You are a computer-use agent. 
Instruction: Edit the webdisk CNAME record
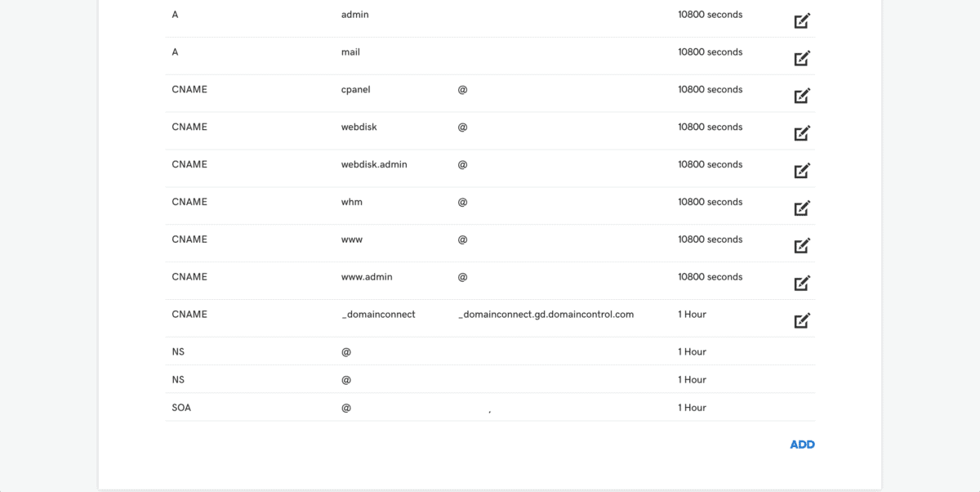coord(802,133)
